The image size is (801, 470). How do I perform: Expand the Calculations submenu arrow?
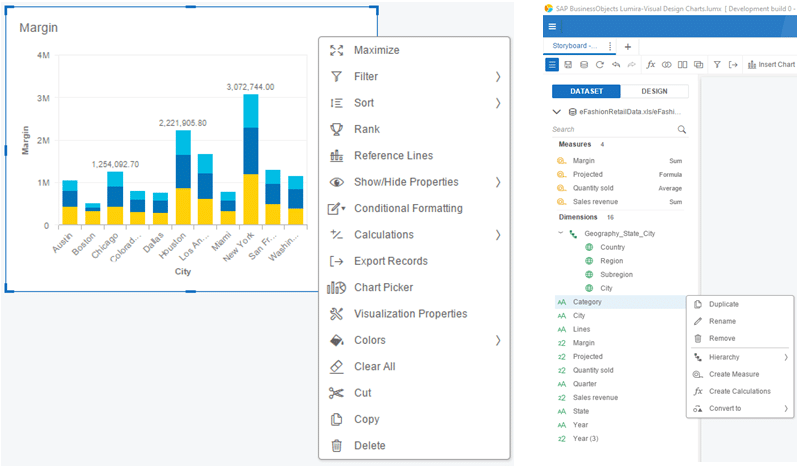tap(498, 235)
